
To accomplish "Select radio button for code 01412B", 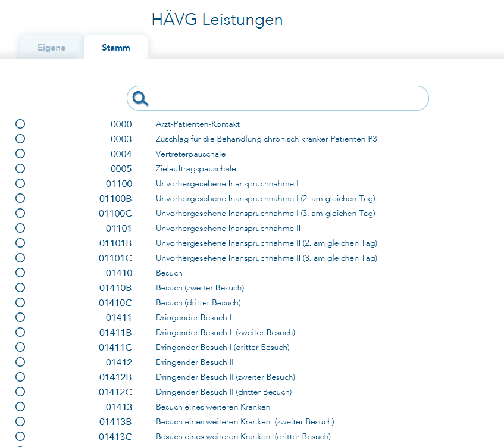I will point(20,377).
